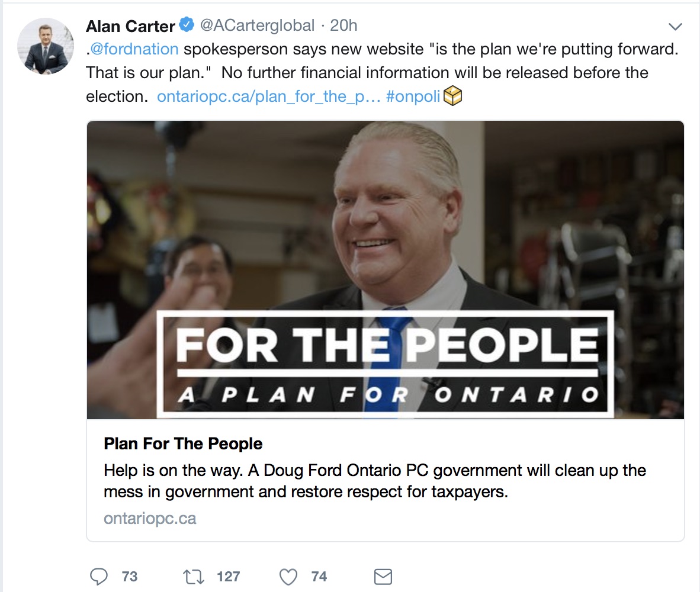
Task: Open Alan Carter's profile avatar
Action: 46,46
